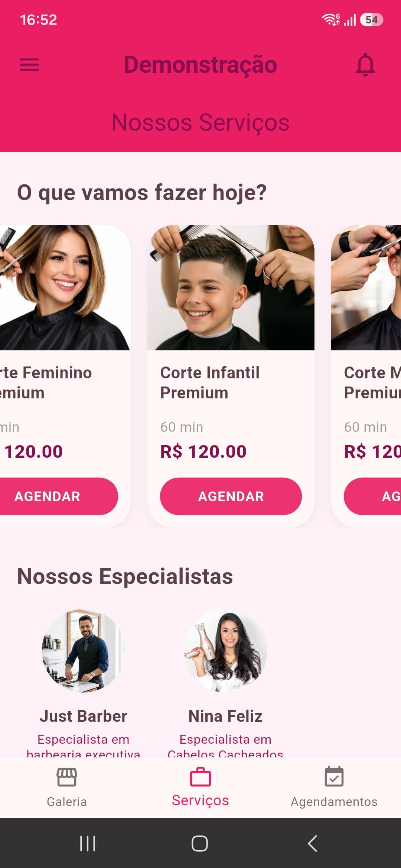The height and width of the screenshot is (868, 401).
Task: Open the Android recent apps icon
Action: pos(88,843)
